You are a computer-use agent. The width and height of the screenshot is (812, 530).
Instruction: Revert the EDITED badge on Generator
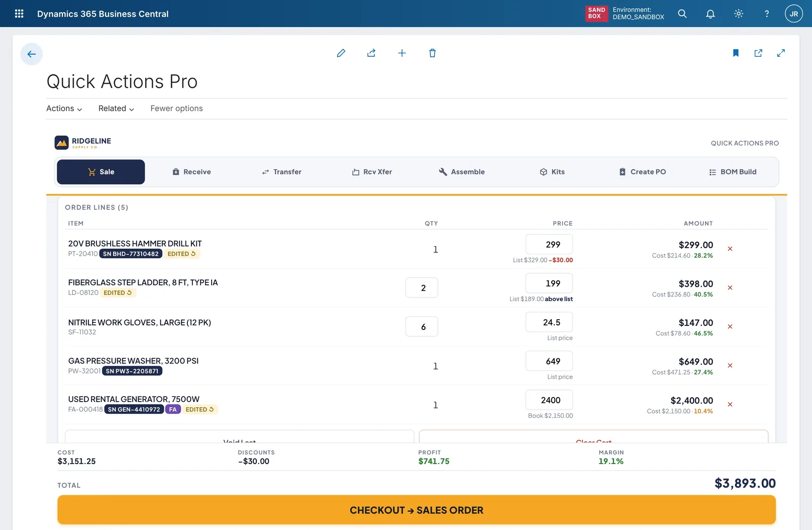200,410
